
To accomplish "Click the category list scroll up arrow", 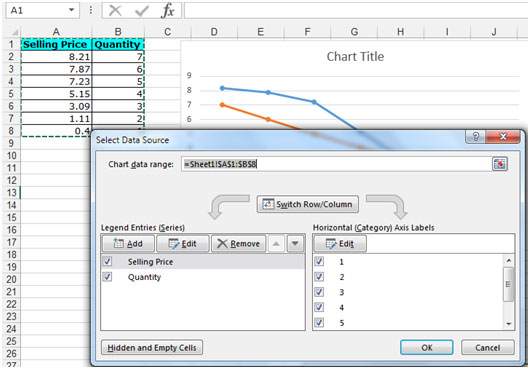I will click(509, 261).
